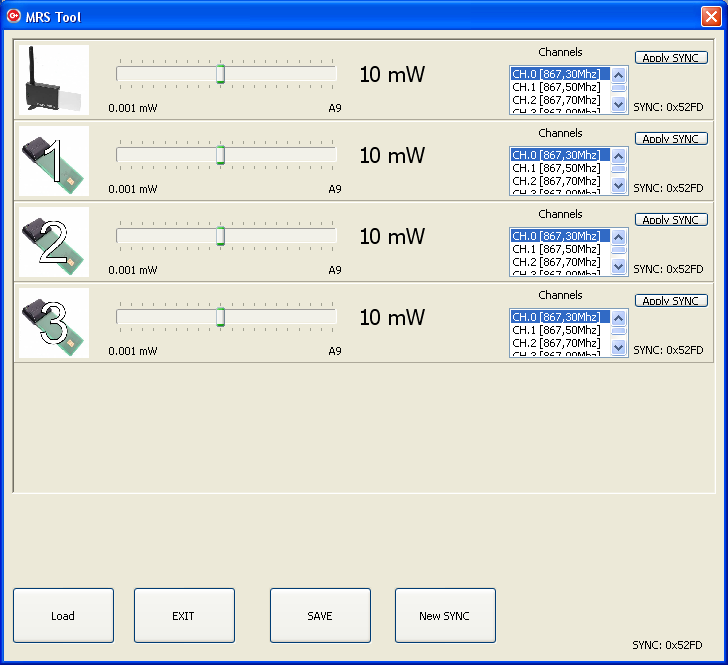Viewport: 728px width, 665px height.
Task: Click the SYNC: 0x52FD status beside the New SYNC button
Action: (667, 645)
